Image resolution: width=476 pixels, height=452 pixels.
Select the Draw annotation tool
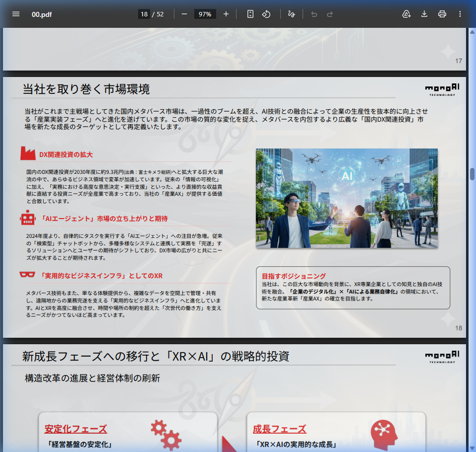290,14
